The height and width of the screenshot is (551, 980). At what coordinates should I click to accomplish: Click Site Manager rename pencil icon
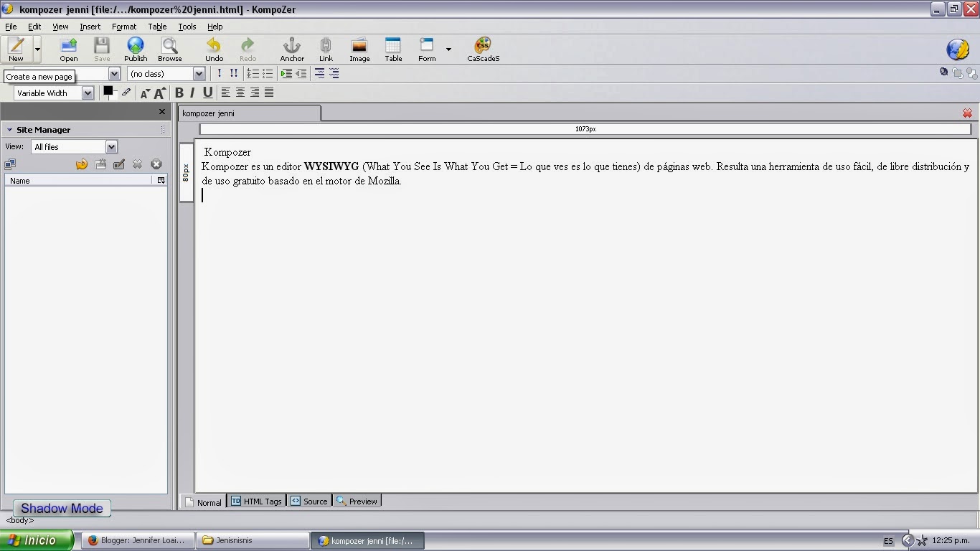[119, 164]
